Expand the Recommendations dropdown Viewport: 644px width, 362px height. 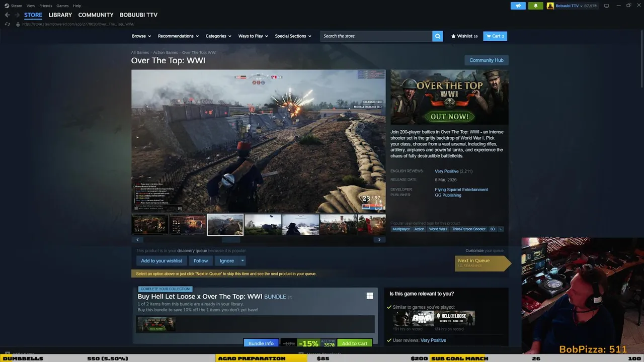tap(178, 36)
